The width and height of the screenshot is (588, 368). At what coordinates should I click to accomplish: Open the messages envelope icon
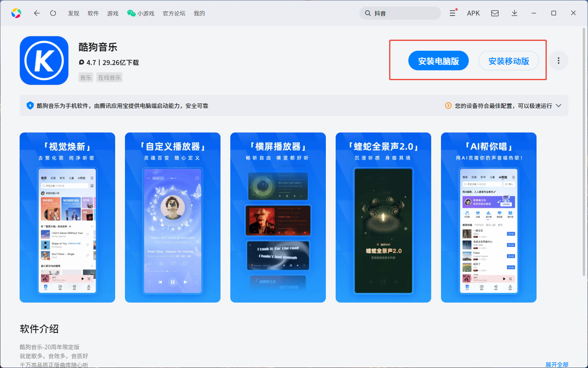(x=495, y=13)
